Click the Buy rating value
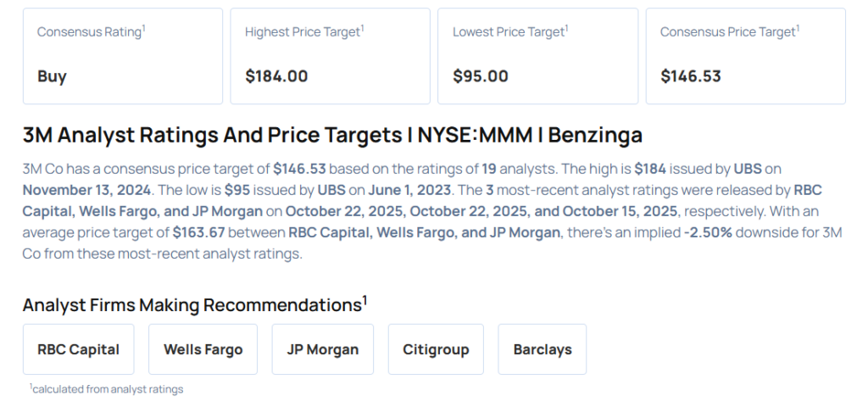Screen dimensions: 868x418 52,76
